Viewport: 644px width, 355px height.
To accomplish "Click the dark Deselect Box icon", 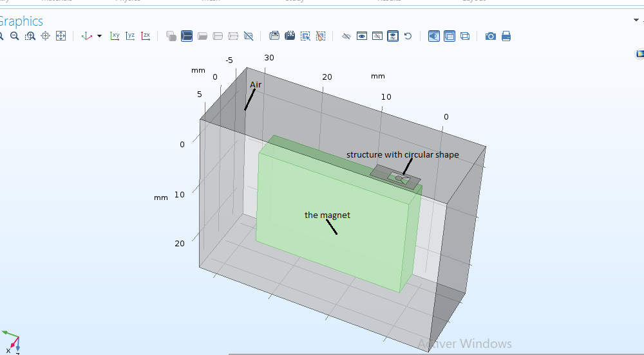I will click(x=290, y=36).
